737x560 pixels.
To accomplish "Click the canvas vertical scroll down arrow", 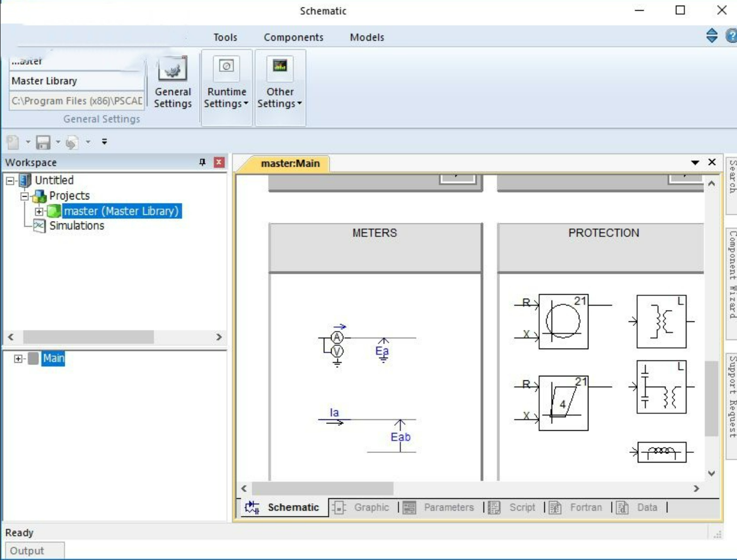I will (x=711, y=473).
